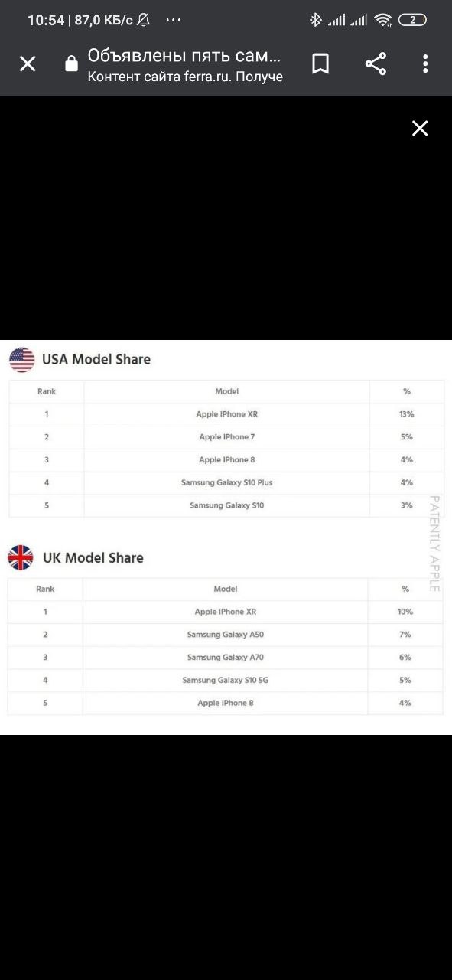The height and width of the screenshot is (980, 452).
Task: Open the share icon
Action: pos(376,64)
